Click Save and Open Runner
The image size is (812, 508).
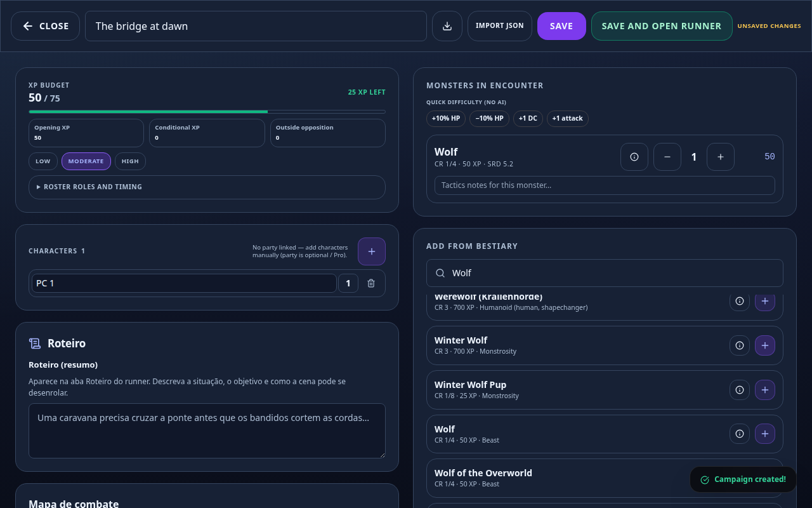[x=662, y=26]
